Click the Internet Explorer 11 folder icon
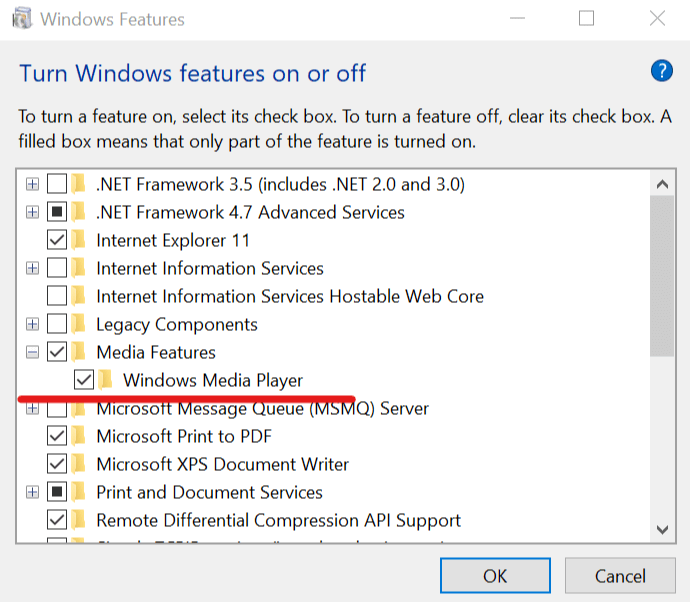The height and width of the screenshot is (603, 690). (x=78, y=240)
